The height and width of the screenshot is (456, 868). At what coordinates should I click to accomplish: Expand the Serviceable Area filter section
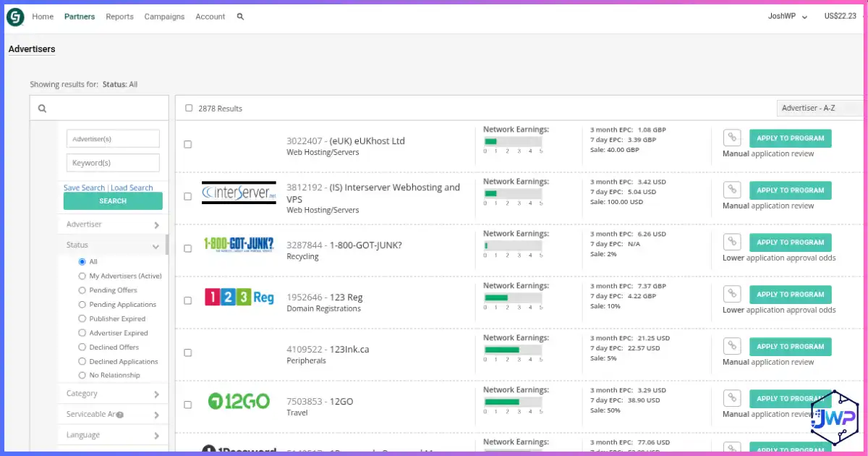(x=113, y=415)
